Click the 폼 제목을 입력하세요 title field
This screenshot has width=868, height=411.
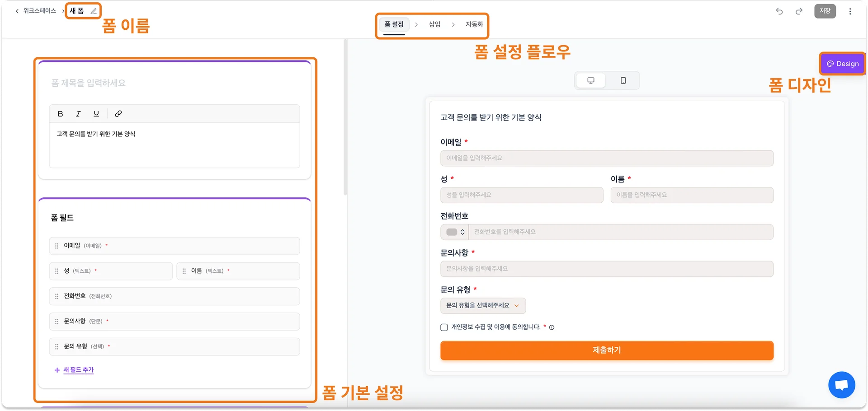tap(174, 83)
